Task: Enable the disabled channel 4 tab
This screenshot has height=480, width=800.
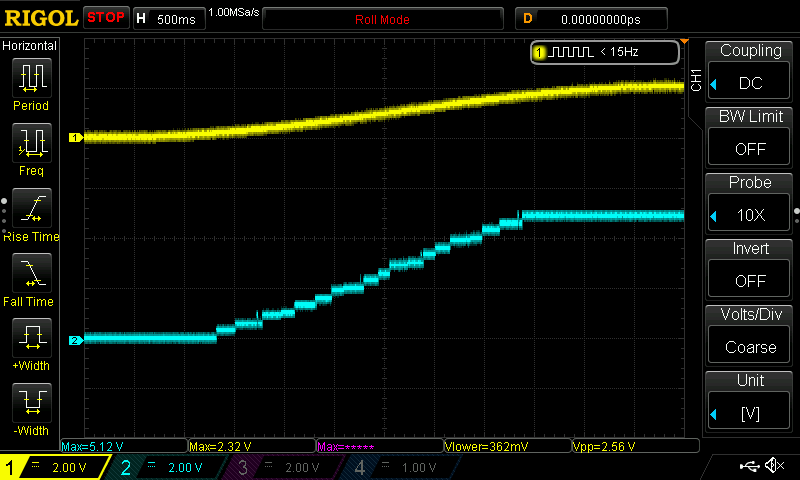Action: 401,467
